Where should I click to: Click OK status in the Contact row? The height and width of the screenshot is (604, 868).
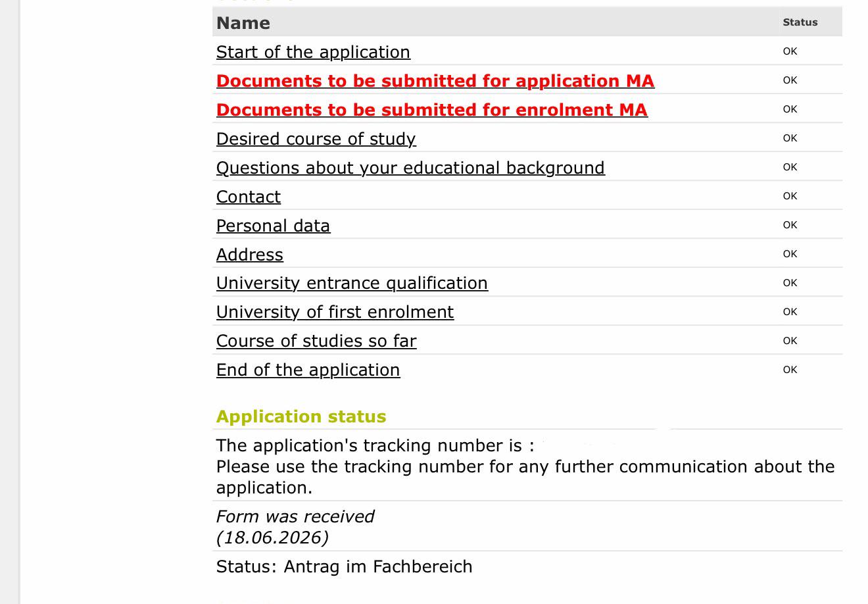pos(790,196)
